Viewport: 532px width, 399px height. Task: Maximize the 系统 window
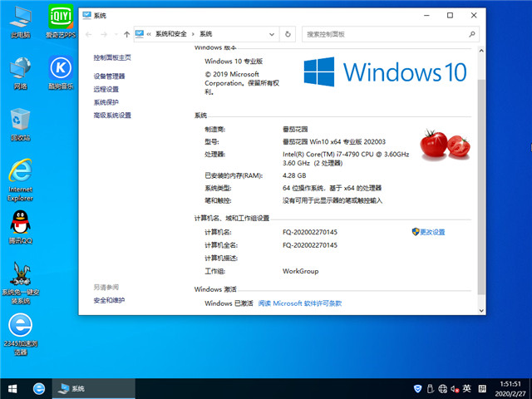pyautogui.click(x=450, y=15)
